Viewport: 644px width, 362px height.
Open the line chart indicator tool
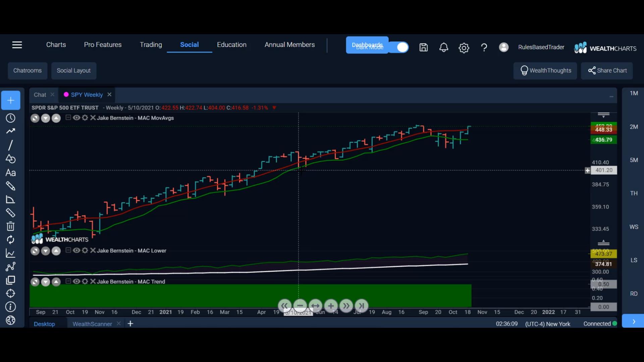click(x=11, y=253)
